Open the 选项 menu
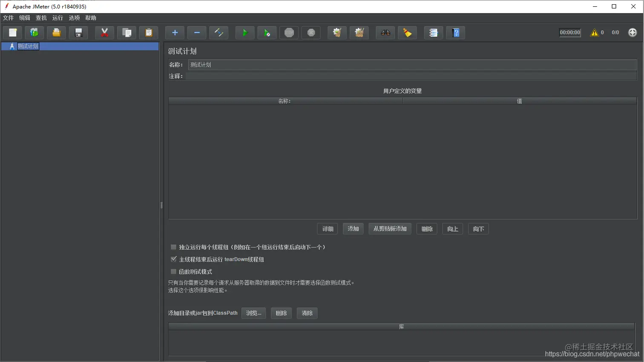644x362 pixels. [74, 18]
